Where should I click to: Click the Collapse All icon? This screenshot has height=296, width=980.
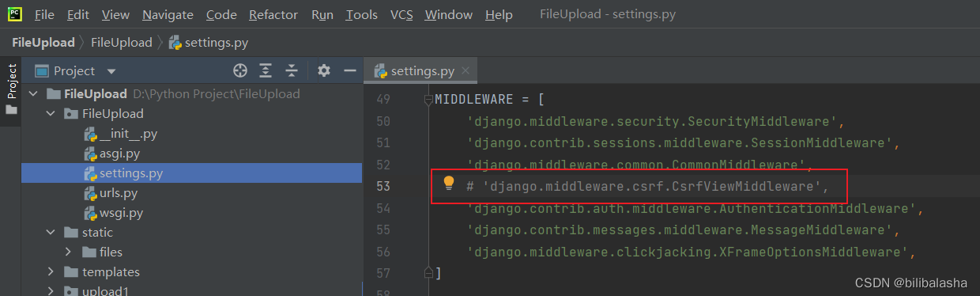(291, 71)
